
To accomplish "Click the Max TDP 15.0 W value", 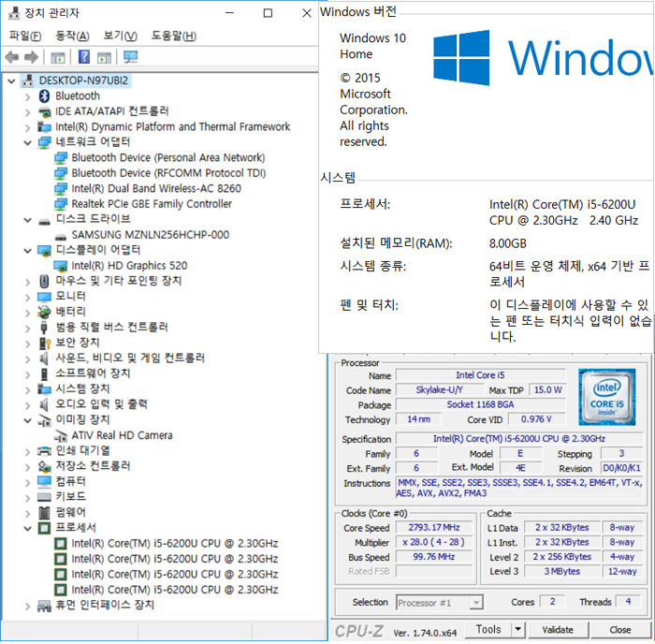I will pos(547,390).
